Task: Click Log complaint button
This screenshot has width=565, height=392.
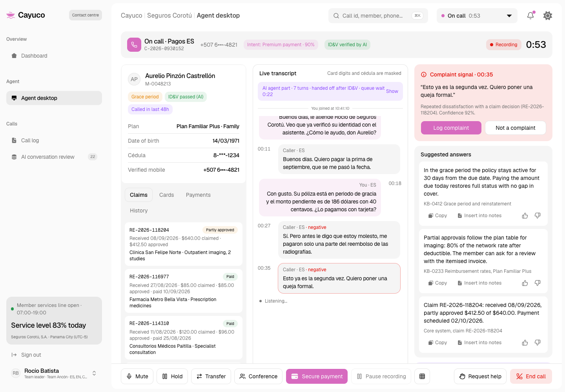Action: 451,128
